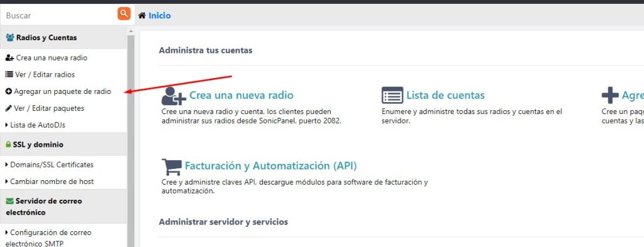Click the Lista de cuentas list icon
The width and height of the screenshot is (644, 247).
click(x=392, y=95)
